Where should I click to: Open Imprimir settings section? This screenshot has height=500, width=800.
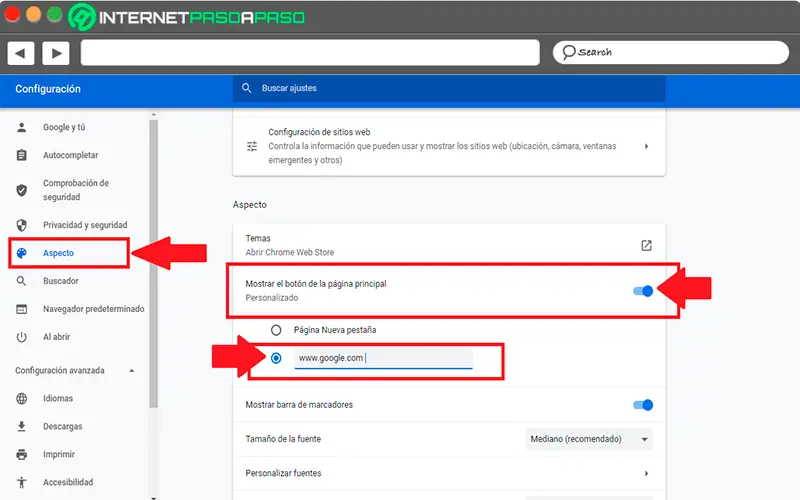(59, 454)
